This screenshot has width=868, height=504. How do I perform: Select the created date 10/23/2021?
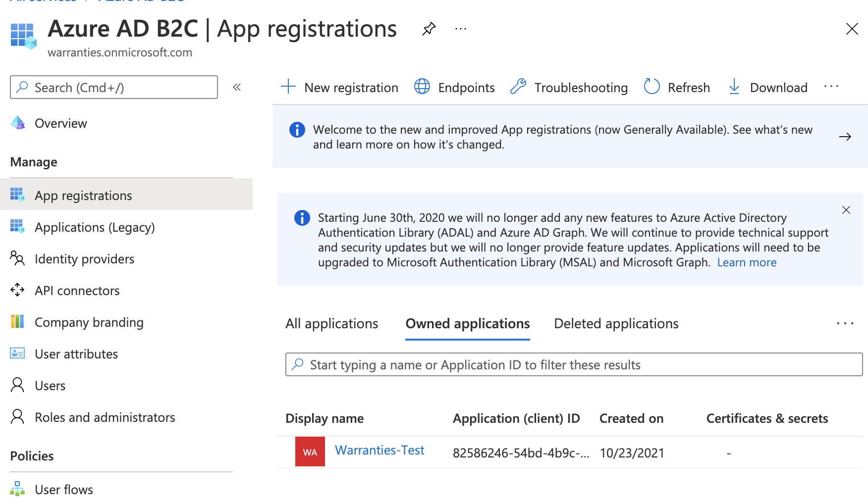[632, 453]
